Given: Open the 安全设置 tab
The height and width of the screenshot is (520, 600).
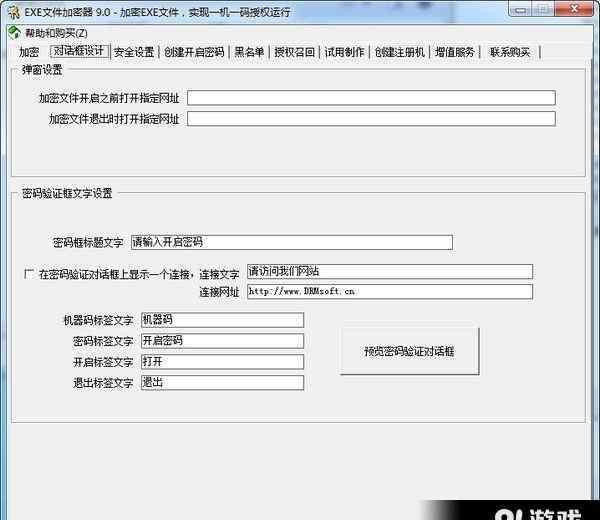Looking at the screenshot, I should [134, 52].
